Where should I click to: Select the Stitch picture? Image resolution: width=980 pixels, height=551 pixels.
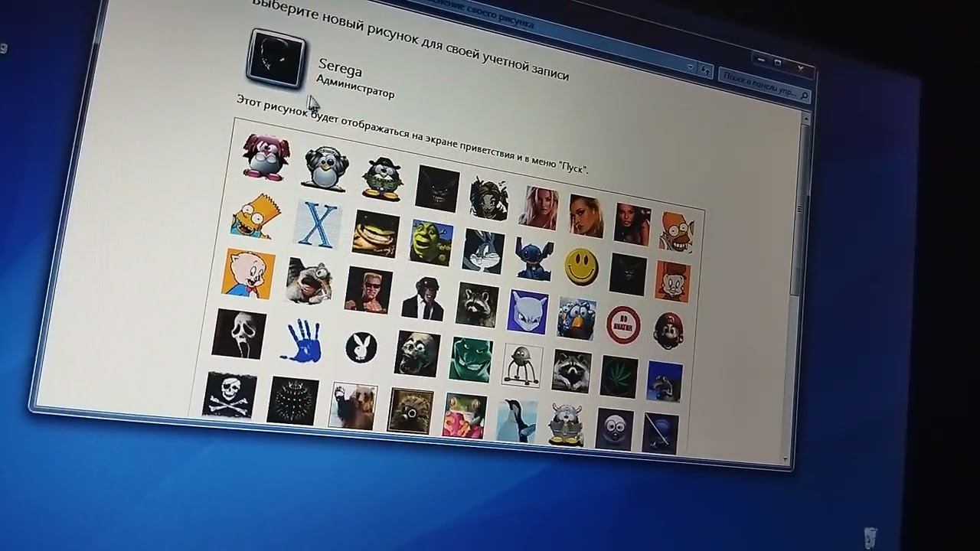click(x=534, y=259)
